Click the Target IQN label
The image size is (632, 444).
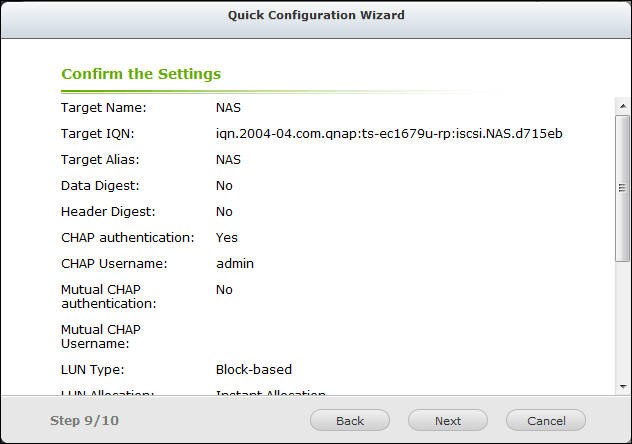pos(98,133)
